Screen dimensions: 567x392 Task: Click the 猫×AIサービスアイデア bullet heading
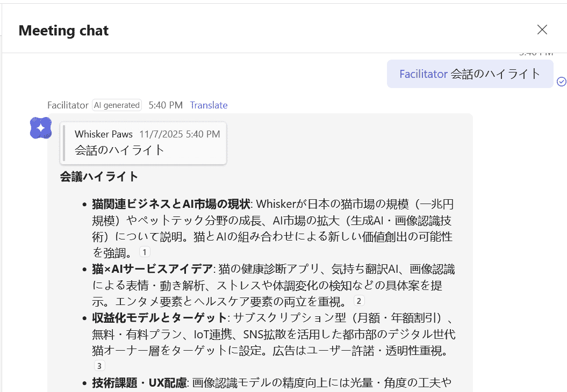pyautogui.click(x=153, y=268)
